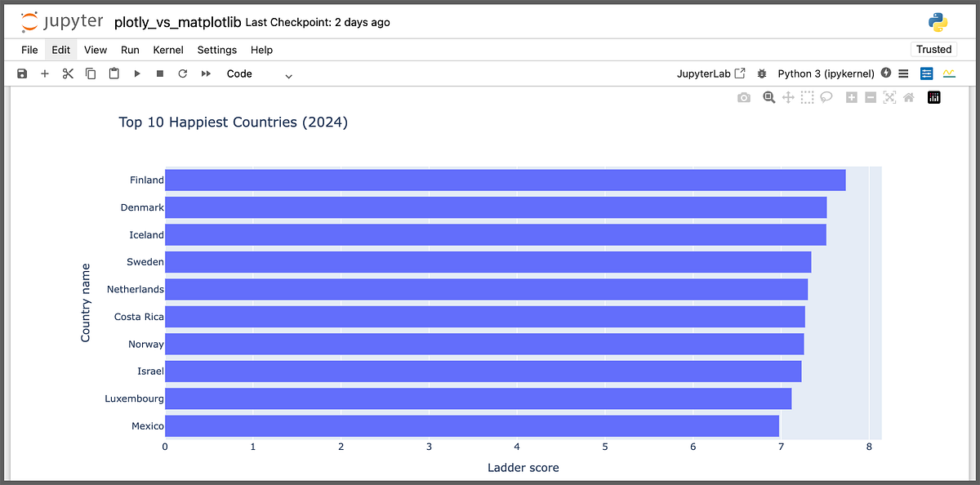Select the Plotly pan tool
Image resolution: width=980 pixels, height=485 pixels.
(x=788, y=98)
